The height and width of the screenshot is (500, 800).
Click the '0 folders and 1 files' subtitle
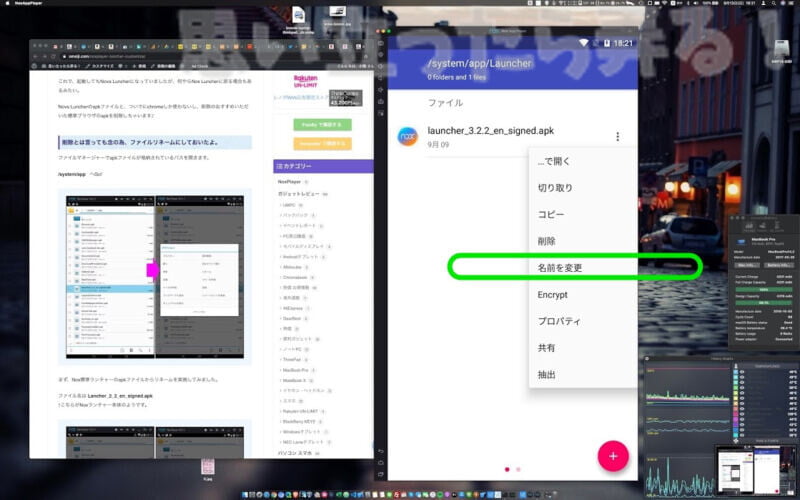point(457,77)
